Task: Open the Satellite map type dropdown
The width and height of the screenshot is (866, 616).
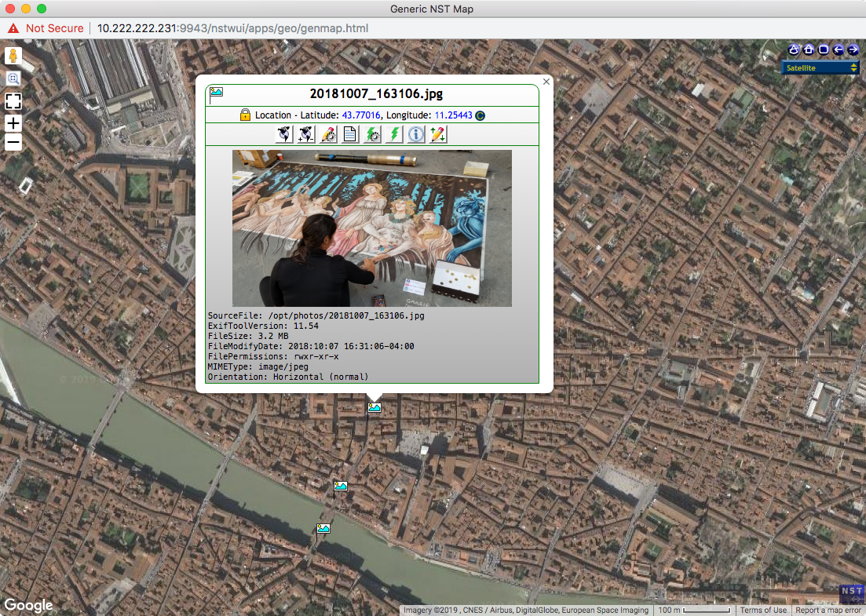Action: 820,67
